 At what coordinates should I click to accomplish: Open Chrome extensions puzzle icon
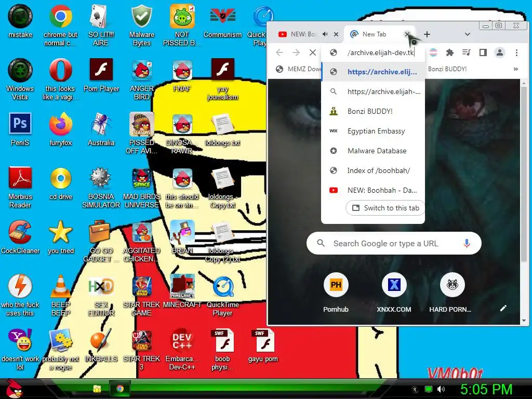[450, 52]
